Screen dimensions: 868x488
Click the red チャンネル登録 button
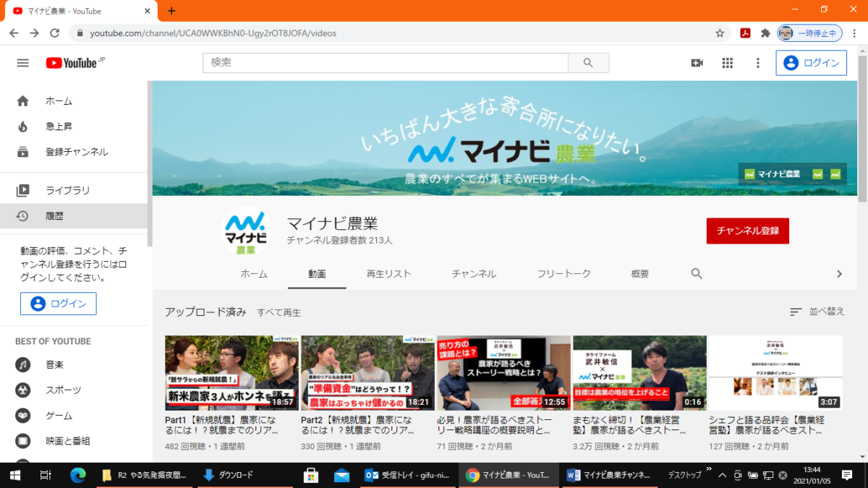(747, 231)
